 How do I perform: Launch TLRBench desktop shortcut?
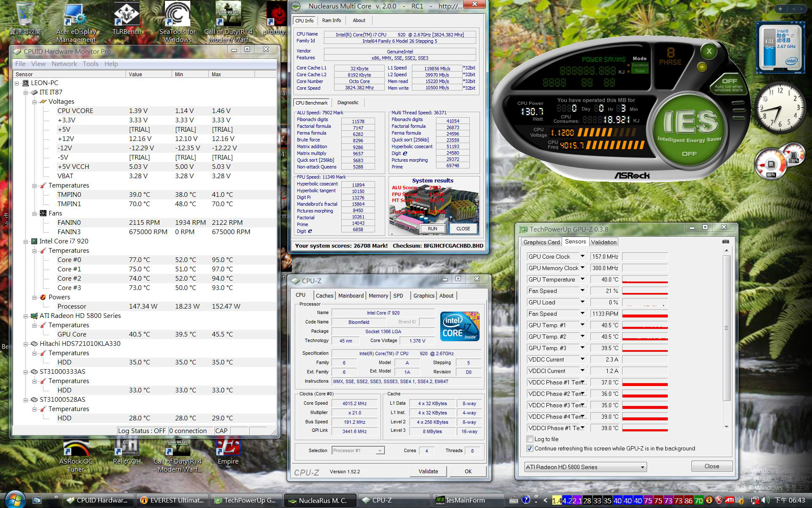127,18
